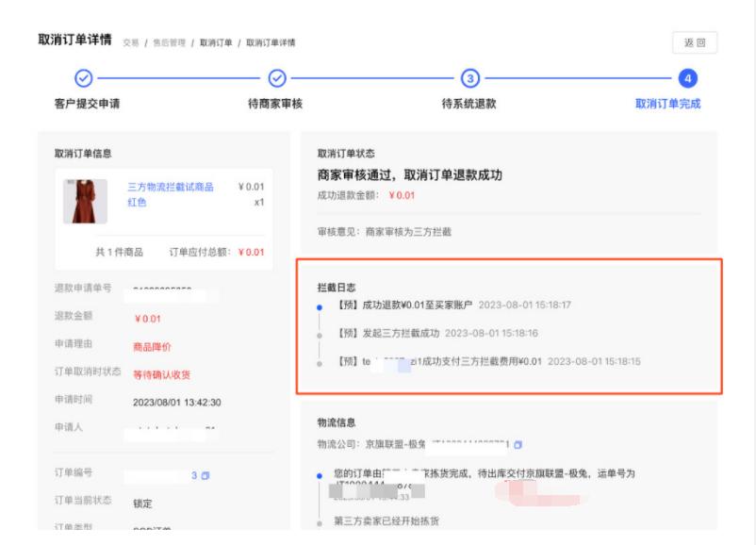Select the step 4 circle for 取消订单完成
The width and height of the screenshot is (756, 545).
pyautogui.click(x=688, y=78)
